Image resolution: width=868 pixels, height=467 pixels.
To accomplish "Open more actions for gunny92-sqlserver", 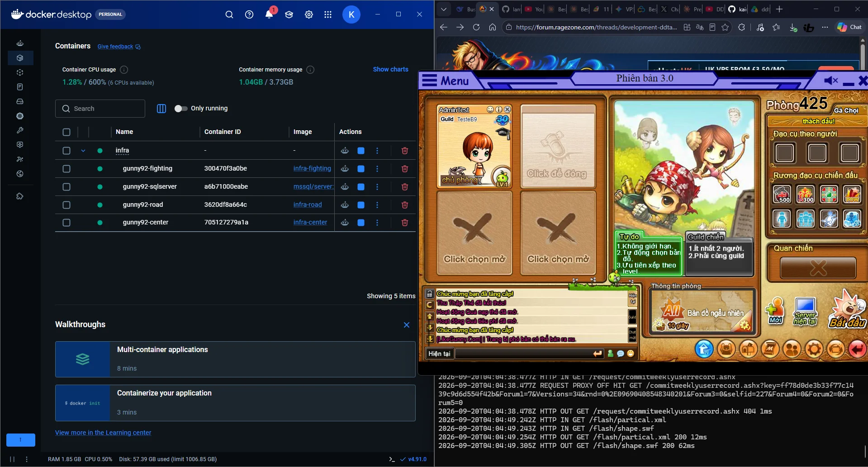I will pos(377,186).
